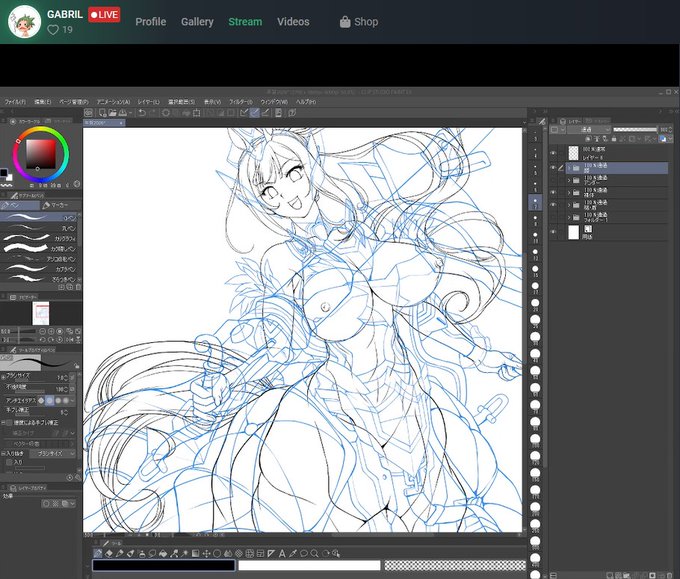Toggle the lock layer icon in Layer panel
This screenshot has width=680, height=579.
pos(614,139)
